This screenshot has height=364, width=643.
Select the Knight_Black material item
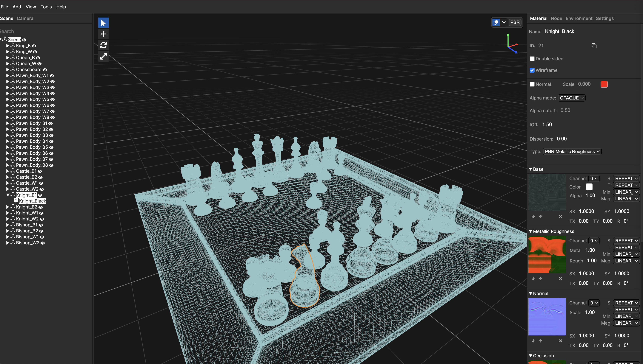tap(33, 201)
